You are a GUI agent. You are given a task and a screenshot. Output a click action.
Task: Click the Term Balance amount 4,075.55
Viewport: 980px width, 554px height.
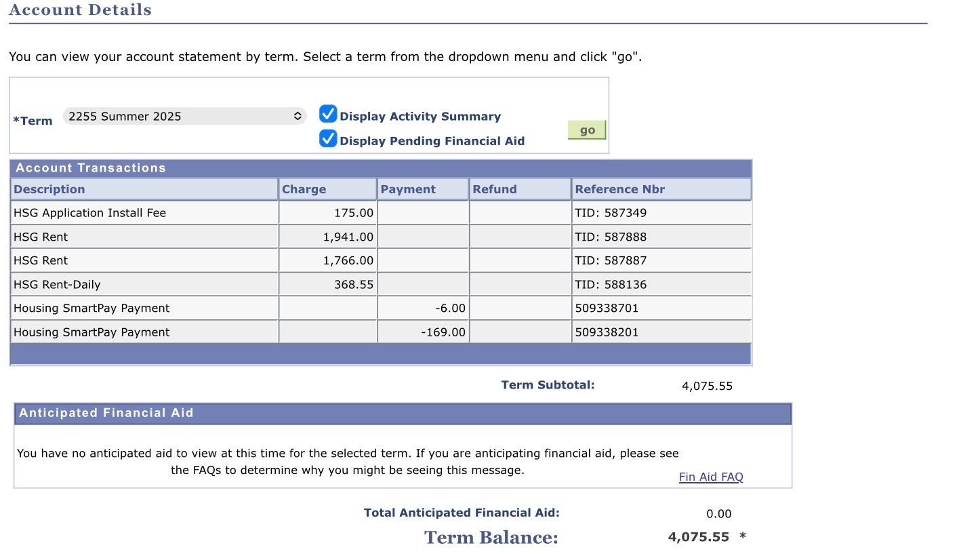click(699, 537)
